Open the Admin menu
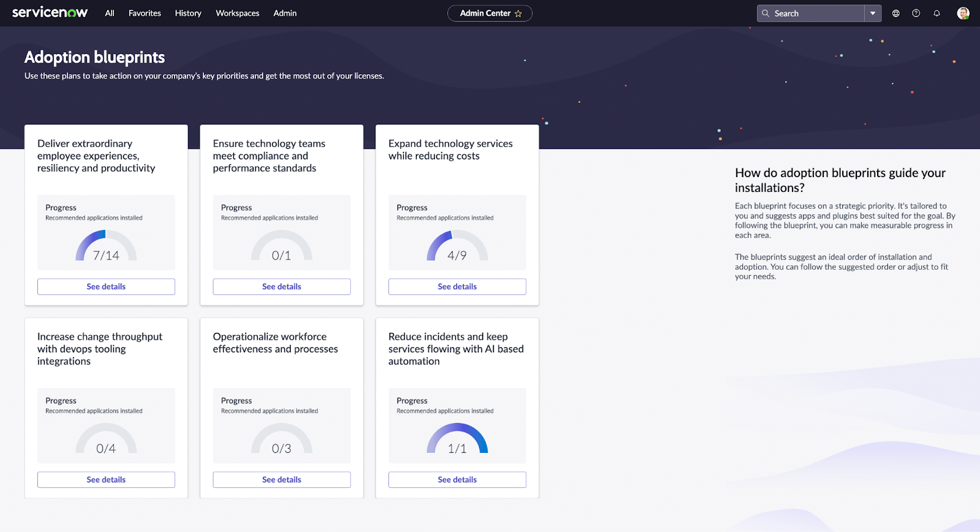 pyautogui.click(x=285, y=13)
